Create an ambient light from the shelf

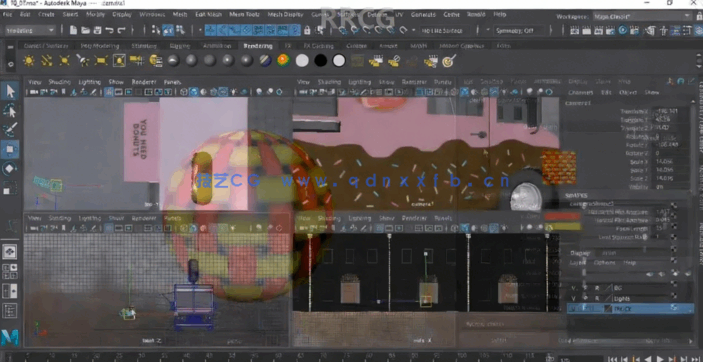[29, 61]
